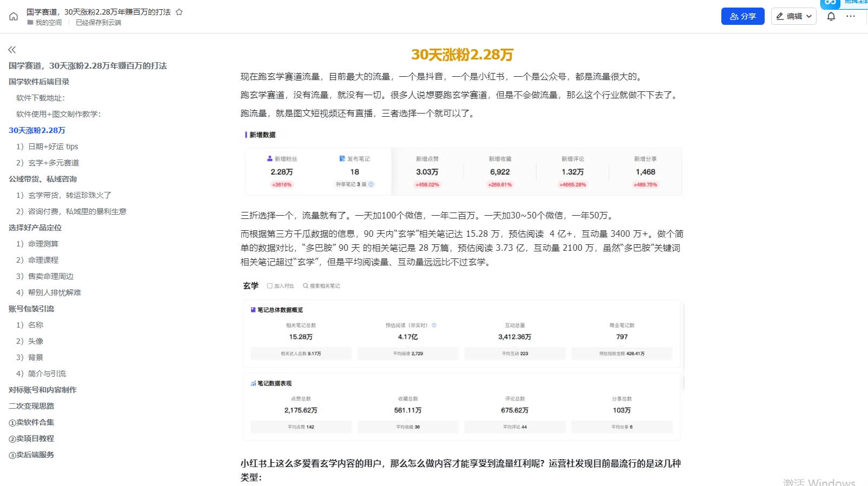Open the more options ellipsis menu
Screen dimensions: 868x486
pos(851,16)
